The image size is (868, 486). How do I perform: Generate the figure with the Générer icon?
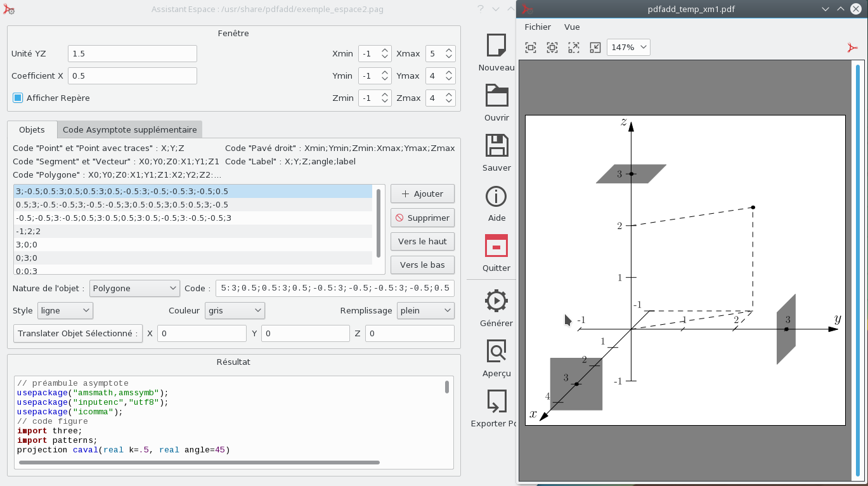[x=496, y=301]
